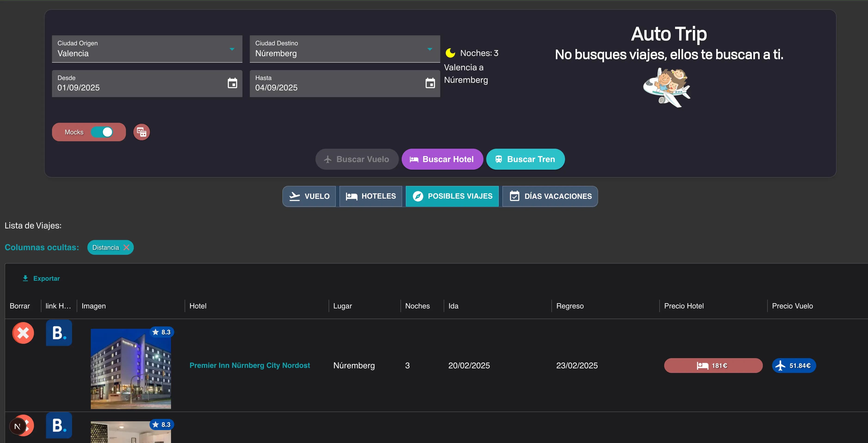Open the DÍAS VACACIONES tab
868x443 pixels.
(x=550, y=196)
